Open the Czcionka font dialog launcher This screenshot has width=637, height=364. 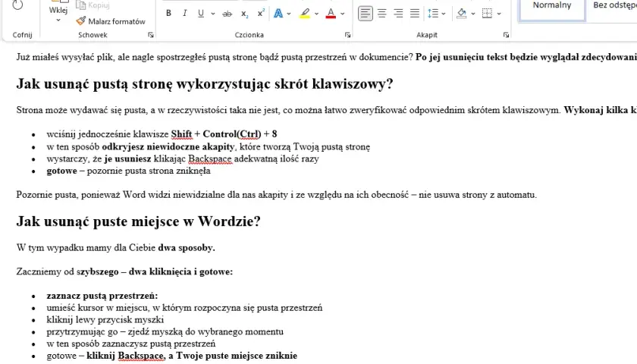[348, 36]
